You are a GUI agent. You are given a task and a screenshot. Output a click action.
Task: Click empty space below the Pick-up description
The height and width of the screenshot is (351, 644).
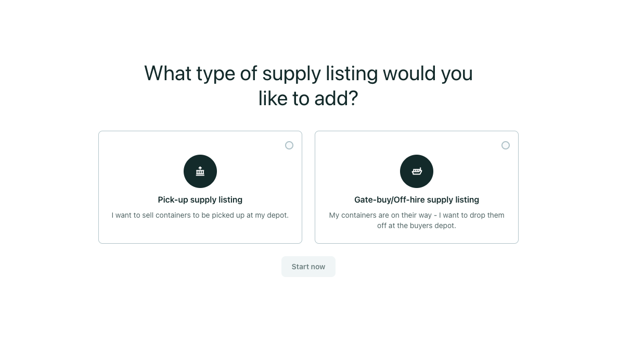pos(200,232)
